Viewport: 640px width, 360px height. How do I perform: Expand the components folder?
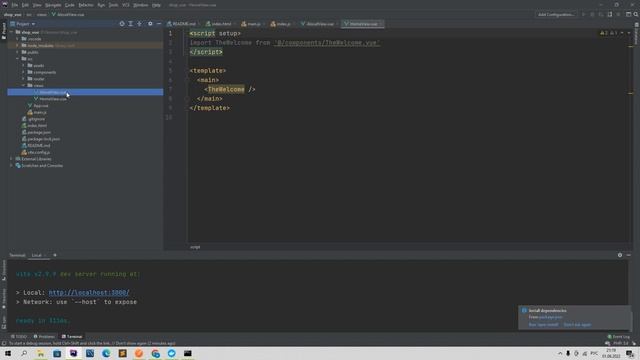[x=24, y=72]
